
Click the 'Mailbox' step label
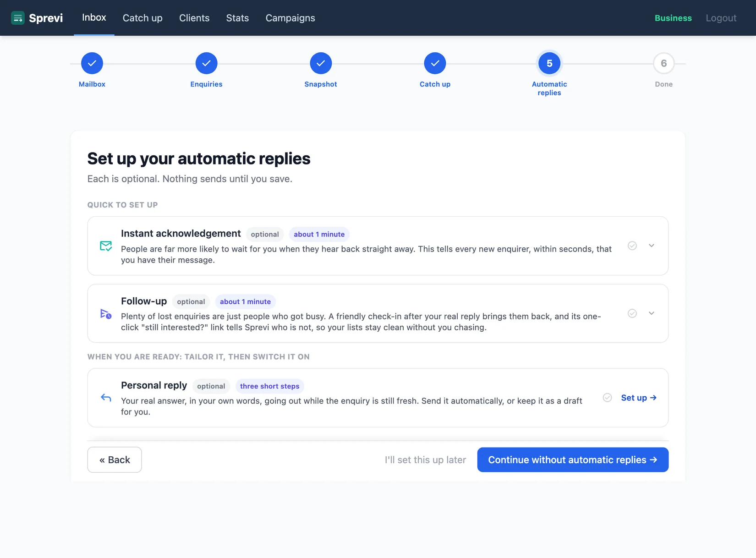tap(92, 84)
